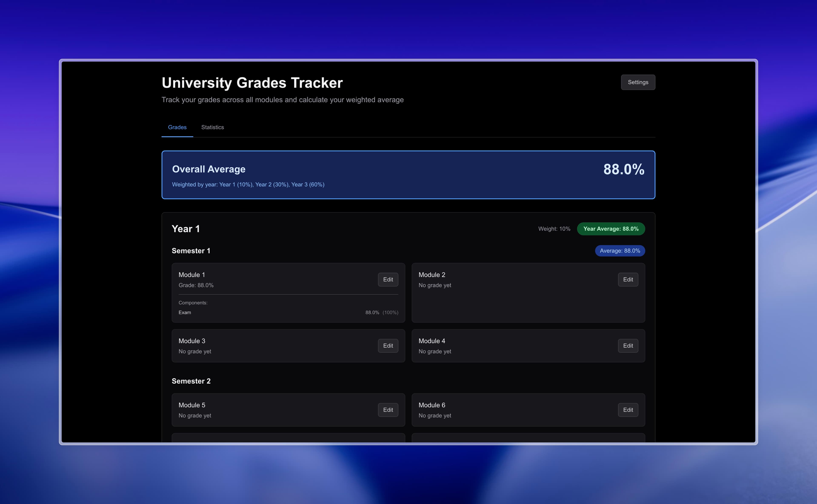
Task: Switch to the Statistics tab
Action: pos(213,127)
